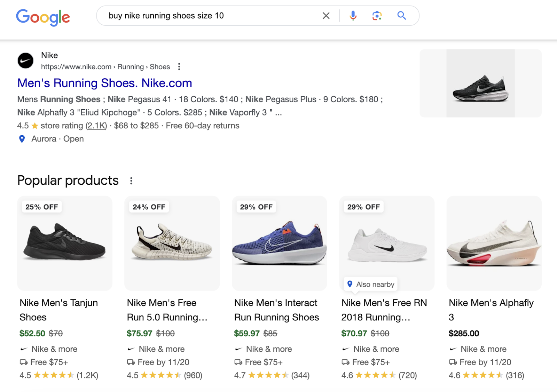Click the location pin beside Aurora
This screenshot has height=392, width=557.
[x=22, y=139]
